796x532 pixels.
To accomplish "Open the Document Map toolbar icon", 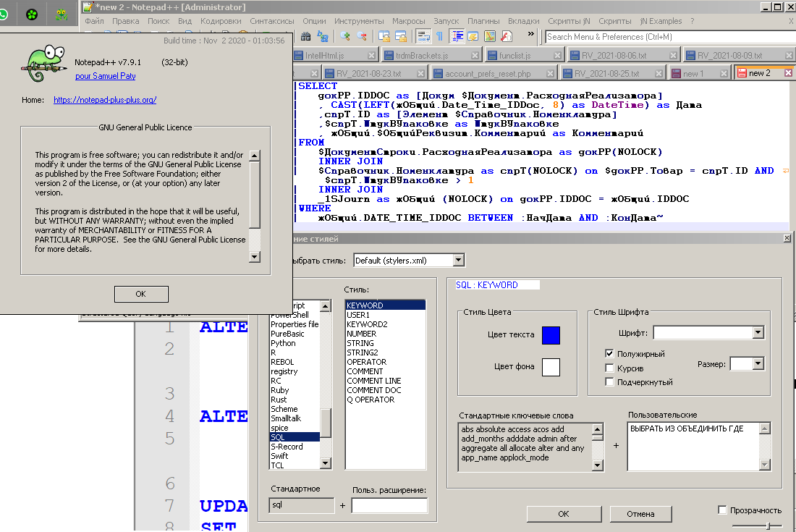I will point(490,36).
